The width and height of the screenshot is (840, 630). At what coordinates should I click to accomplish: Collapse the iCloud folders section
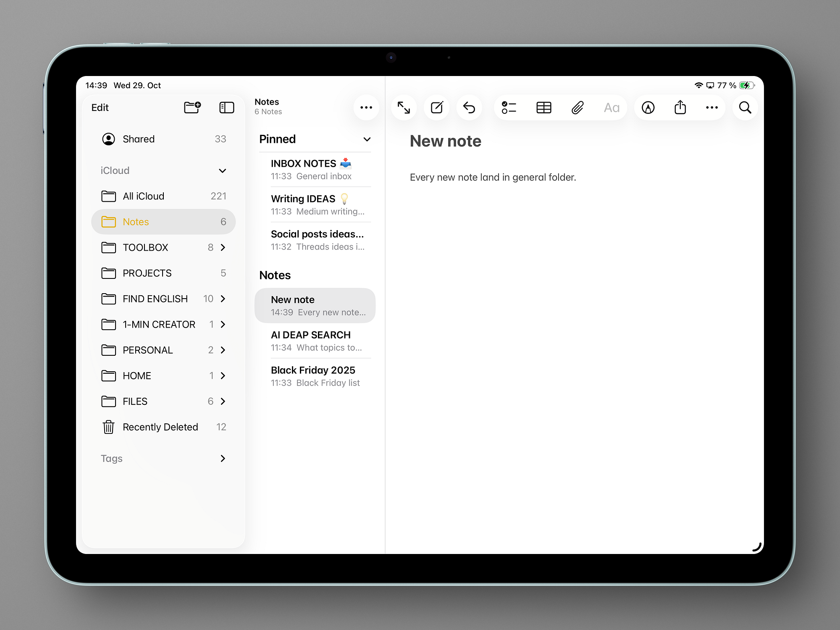pyautogui.click(x=223, y=171)
